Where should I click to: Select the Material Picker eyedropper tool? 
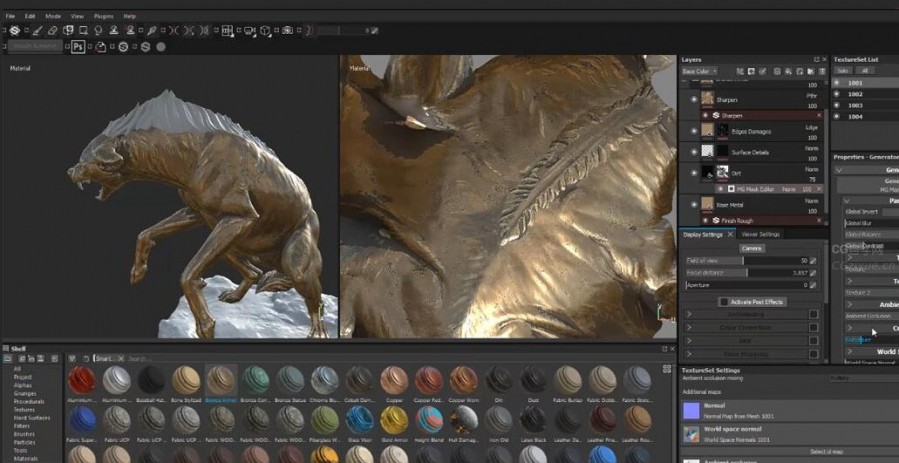pos(152,30)
